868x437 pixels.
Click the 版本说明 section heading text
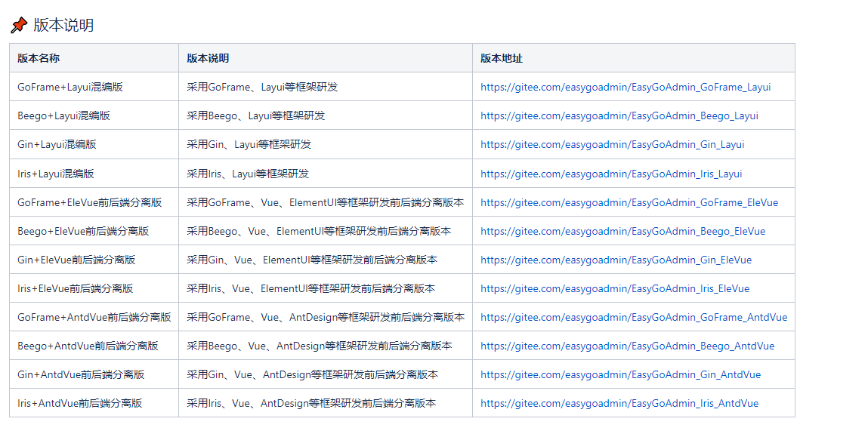[x=63, y=25]
